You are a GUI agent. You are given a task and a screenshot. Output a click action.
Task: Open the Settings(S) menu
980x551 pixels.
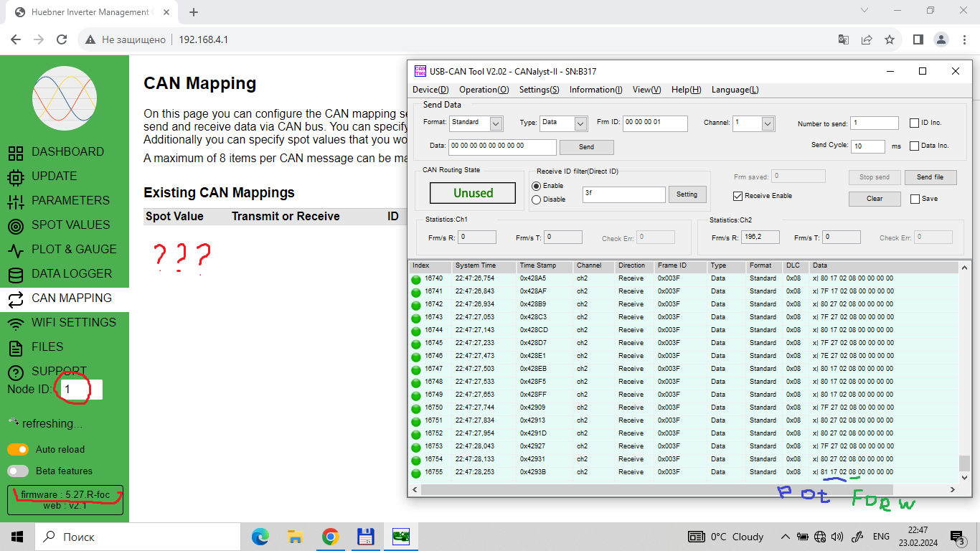(x=539, y=90)
